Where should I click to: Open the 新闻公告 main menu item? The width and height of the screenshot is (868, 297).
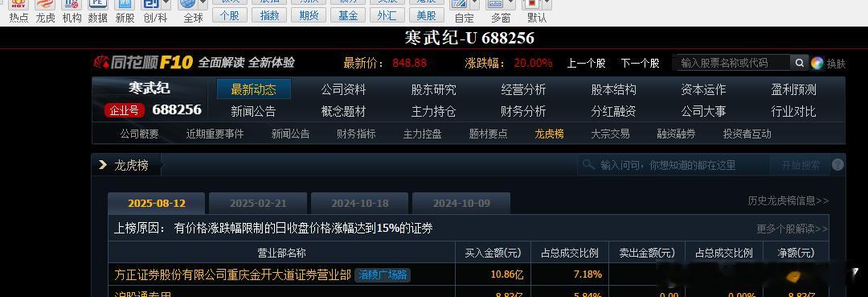pos(253,111)
